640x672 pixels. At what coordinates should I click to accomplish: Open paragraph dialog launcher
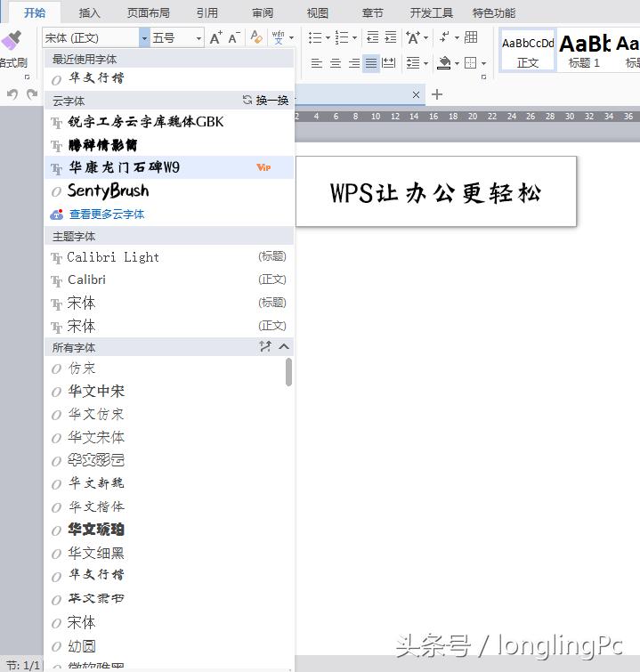(484, 77)
